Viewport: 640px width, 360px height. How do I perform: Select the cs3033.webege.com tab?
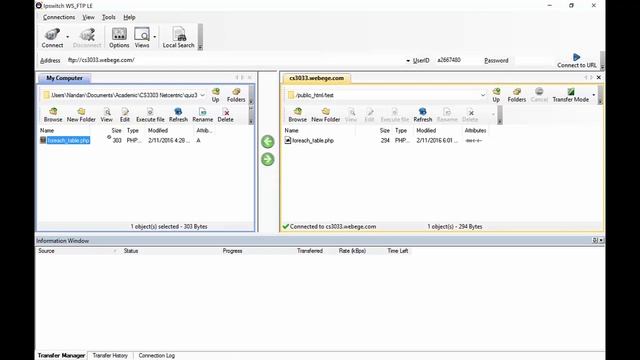(316, 78)
